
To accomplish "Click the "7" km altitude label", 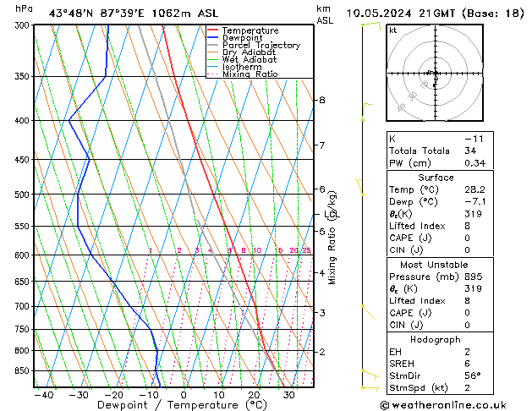I will [322, 145].
